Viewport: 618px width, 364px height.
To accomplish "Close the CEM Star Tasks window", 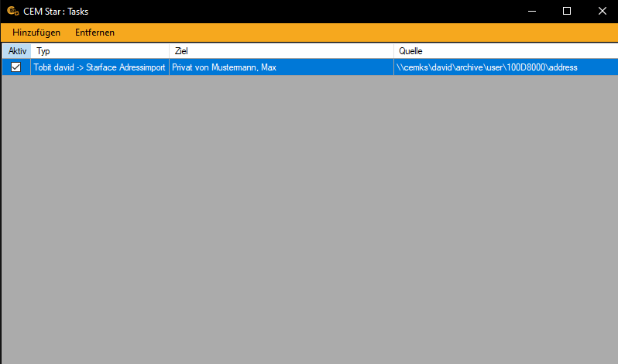I will click(602, 11).
